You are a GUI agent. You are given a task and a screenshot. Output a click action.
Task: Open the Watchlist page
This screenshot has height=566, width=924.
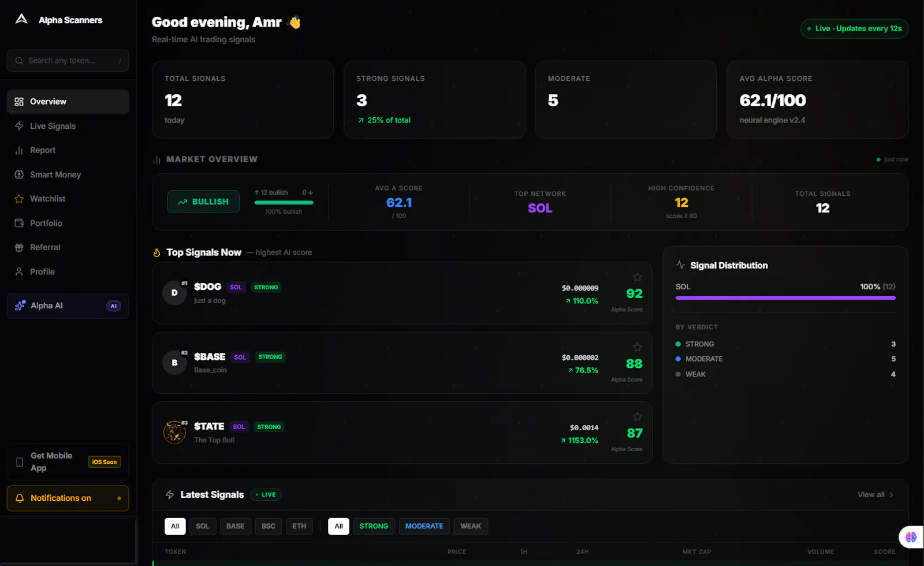pos(68,199)
